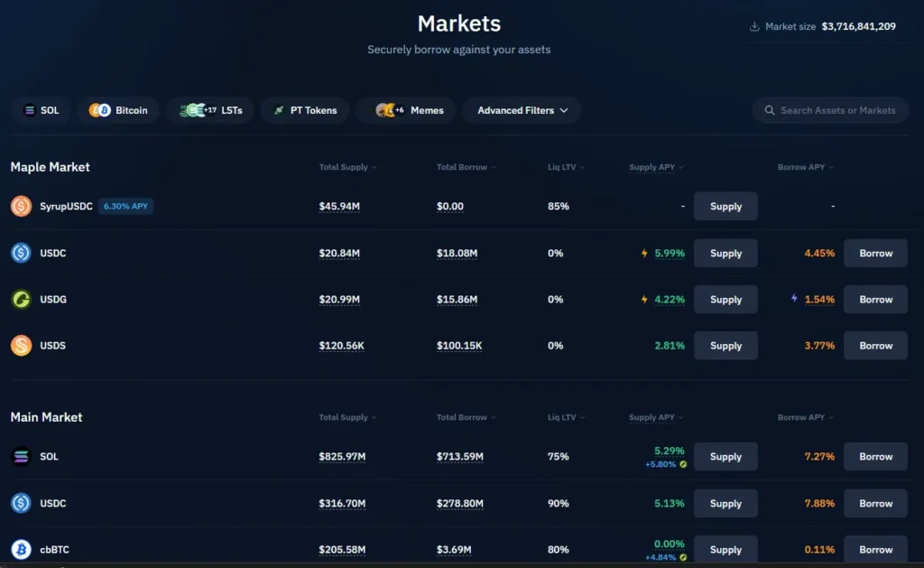924x568 pixels.
Task: Open the cbBTC asset name
Action: (x=54, y=550)
